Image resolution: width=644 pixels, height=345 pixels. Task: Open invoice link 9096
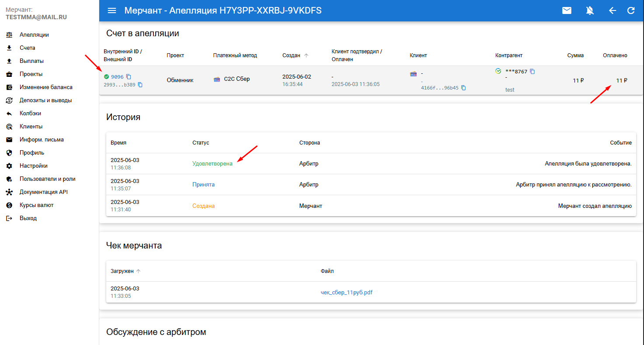click(117, 77)
